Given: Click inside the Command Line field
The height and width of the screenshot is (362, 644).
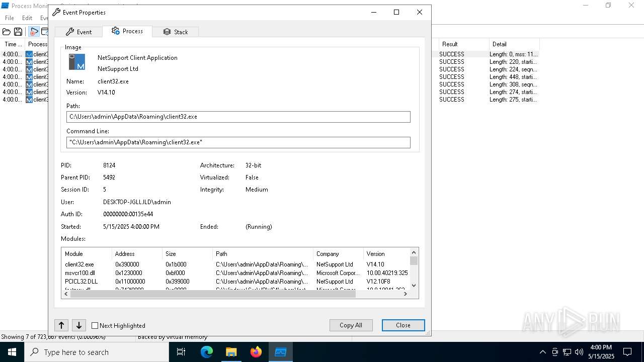Looking at the screenshot, I should coord(238,142).
